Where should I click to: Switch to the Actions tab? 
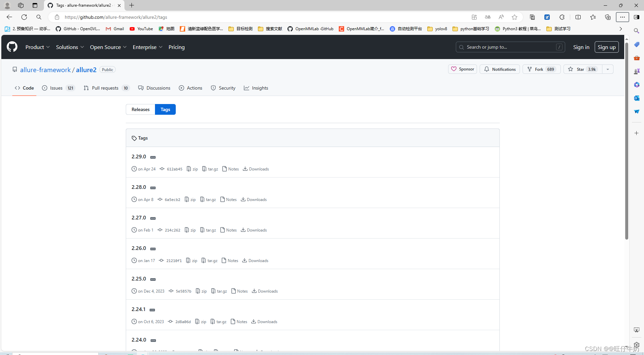191,88
